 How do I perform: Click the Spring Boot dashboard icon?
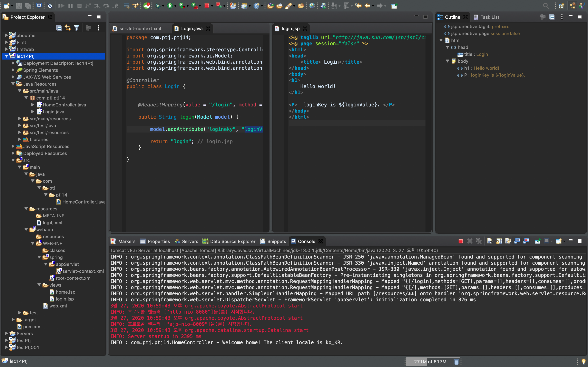147,6
